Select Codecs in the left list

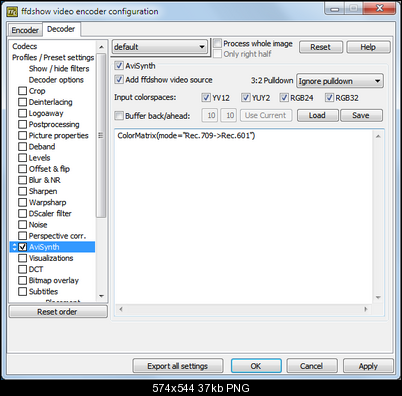tap(24, 46)
